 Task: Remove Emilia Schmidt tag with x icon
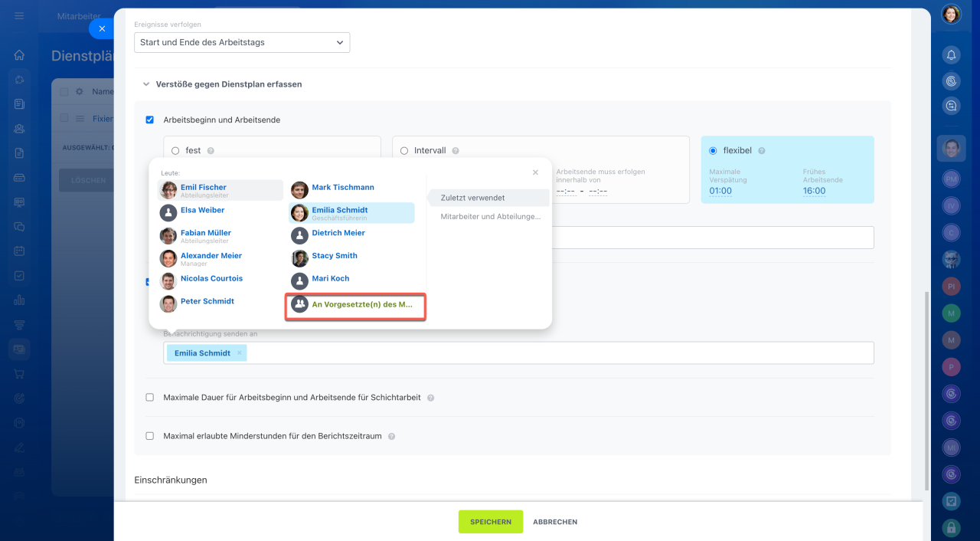coord(239,353)
